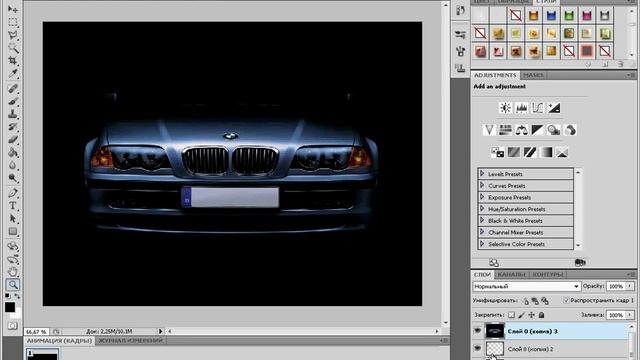Select the History Brush tool
The width and height of the screenshot is (640, 360).
[x=13, y=127]
